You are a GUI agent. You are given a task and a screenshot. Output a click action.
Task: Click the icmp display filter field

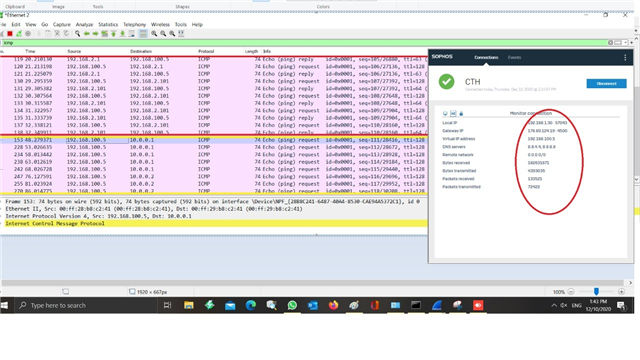pos(304,42)
